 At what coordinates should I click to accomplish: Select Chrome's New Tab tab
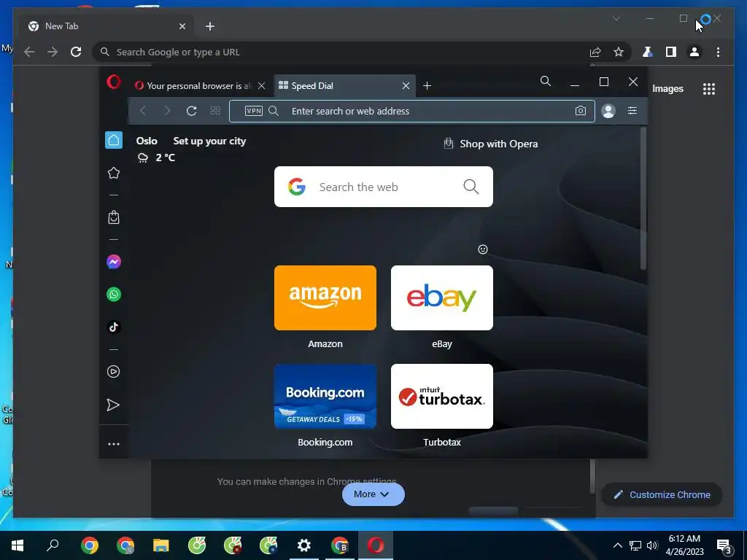click(x=105, y=26)
